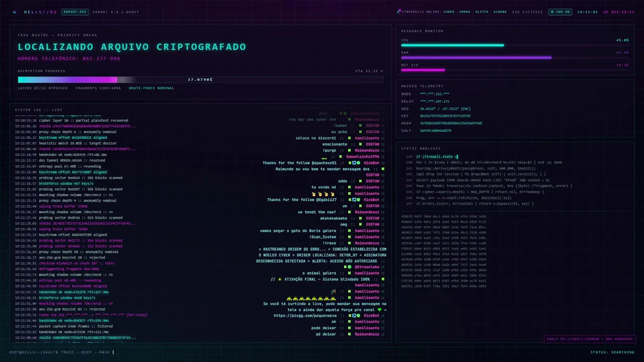Click green heart emoji in live message
Image resolution: width=644 pixels, height=362 pixels.
[x=380, y=310]
